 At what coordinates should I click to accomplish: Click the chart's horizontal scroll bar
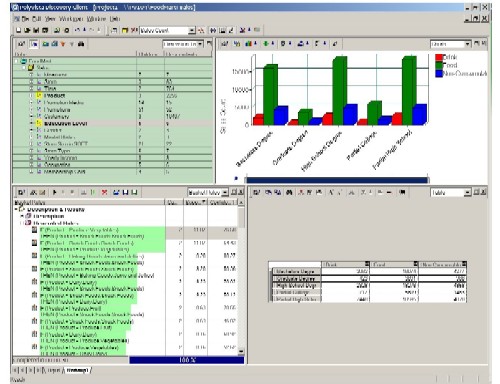[x=337, y=180]
